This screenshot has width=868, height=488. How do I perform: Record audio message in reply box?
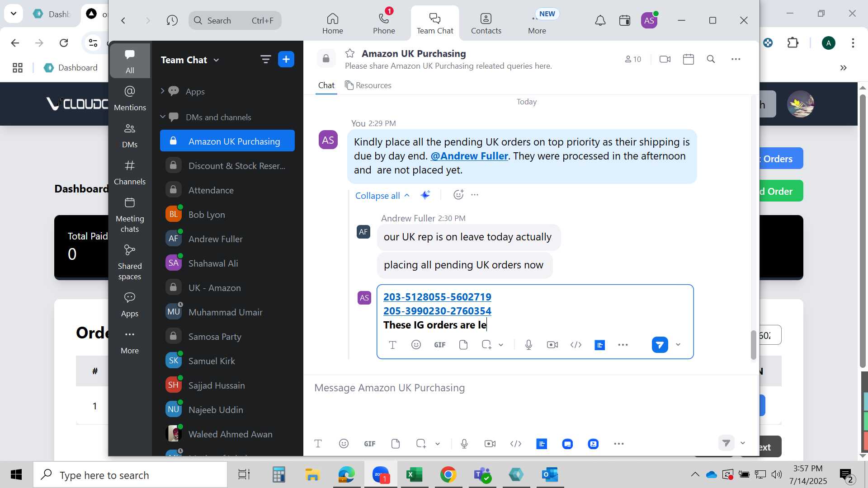click(x=528, y=345)
